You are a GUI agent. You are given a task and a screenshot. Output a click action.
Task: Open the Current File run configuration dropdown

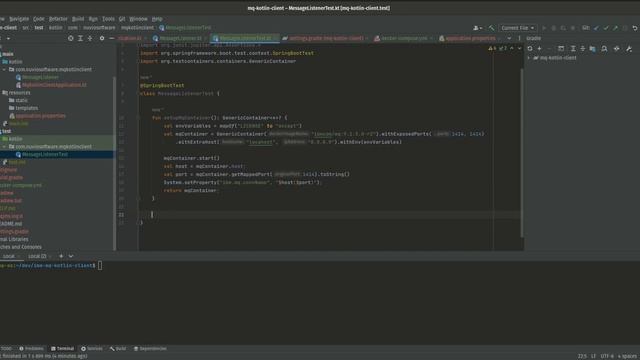click(518, 28)
